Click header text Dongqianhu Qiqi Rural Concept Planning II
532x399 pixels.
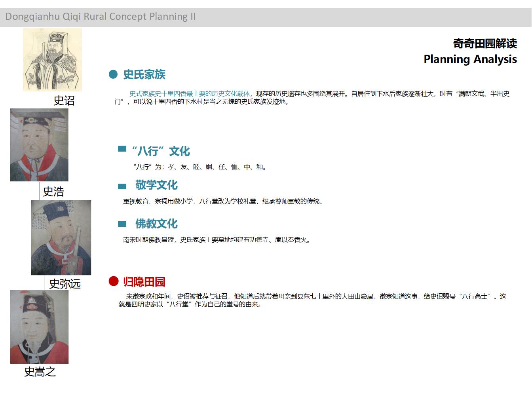coord(101,17)
